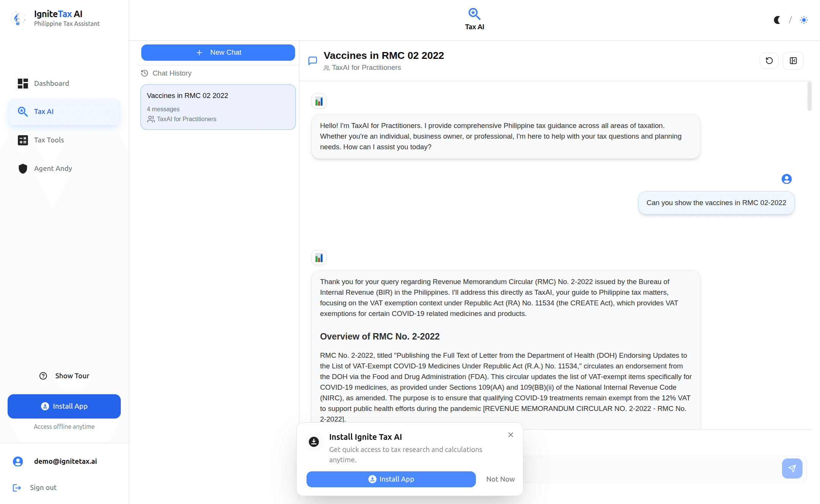The image size is (820, 504).
Task: Click Install App in the sidebar
Action: point(64,406)
